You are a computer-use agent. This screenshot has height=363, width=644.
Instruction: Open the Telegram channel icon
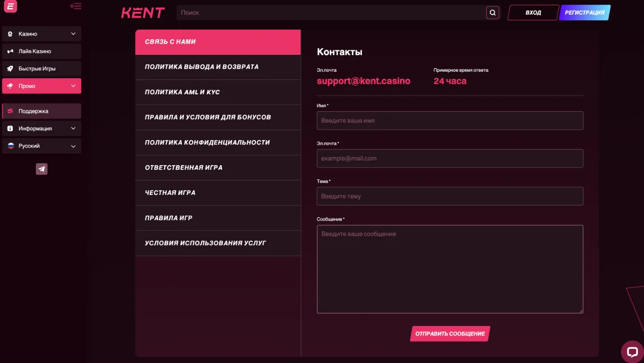[x=42, y=169]
